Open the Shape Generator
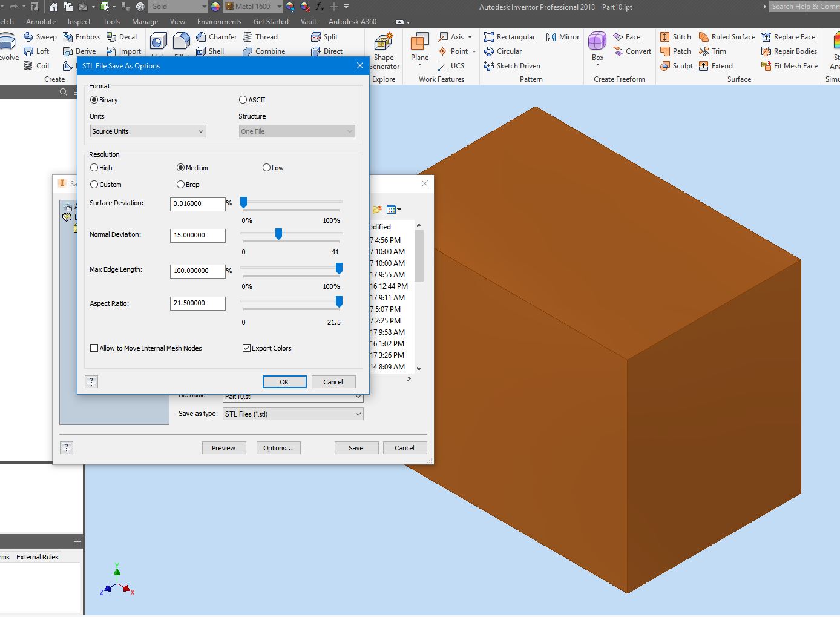This screenshot has height=617, width=840. pos(384,52)
